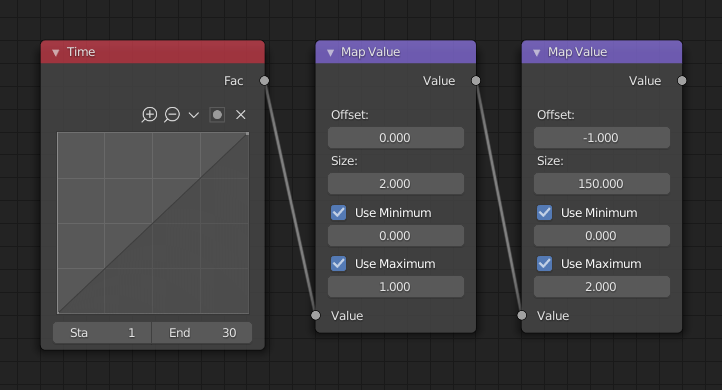Image resolution: width=722 pixels, height=390 pixels.
Task: Disable Use Maximum in second Map Value
Action: click(545, 264)
